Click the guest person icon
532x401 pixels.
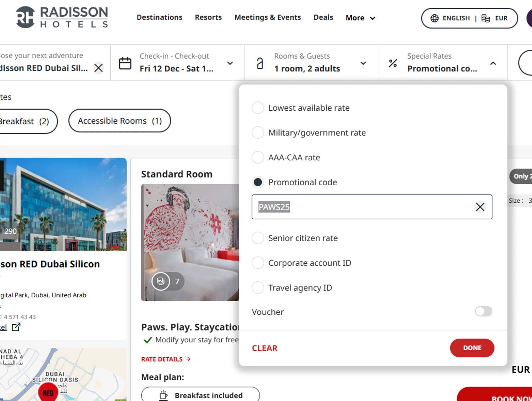(260, 63)
